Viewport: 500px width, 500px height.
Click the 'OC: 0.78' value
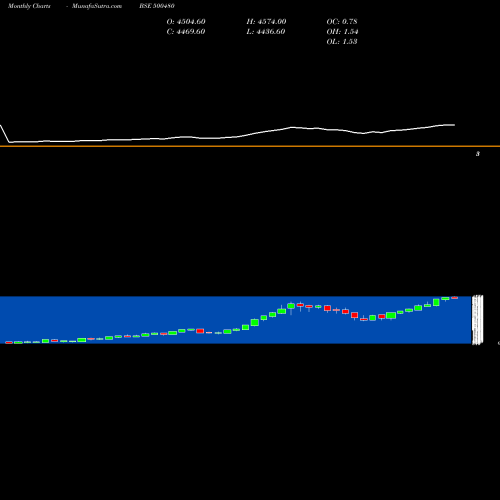[342, 22]
